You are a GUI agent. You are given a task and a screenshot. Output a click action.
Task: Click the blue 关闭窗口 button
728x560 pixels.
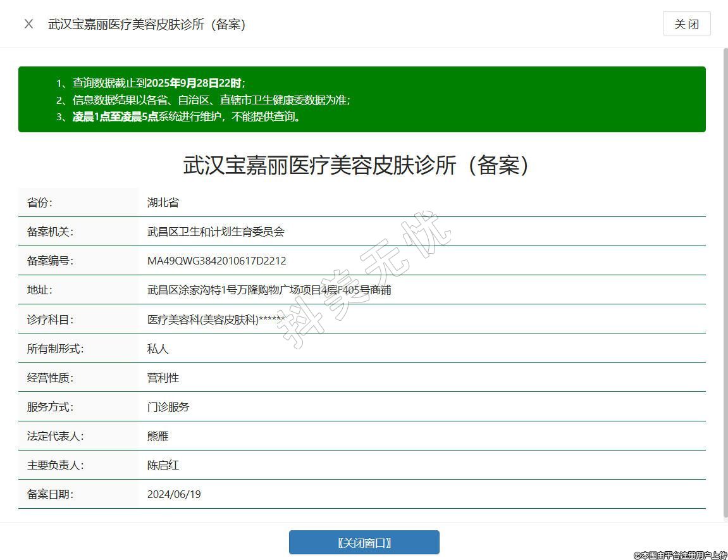[364, 542]
